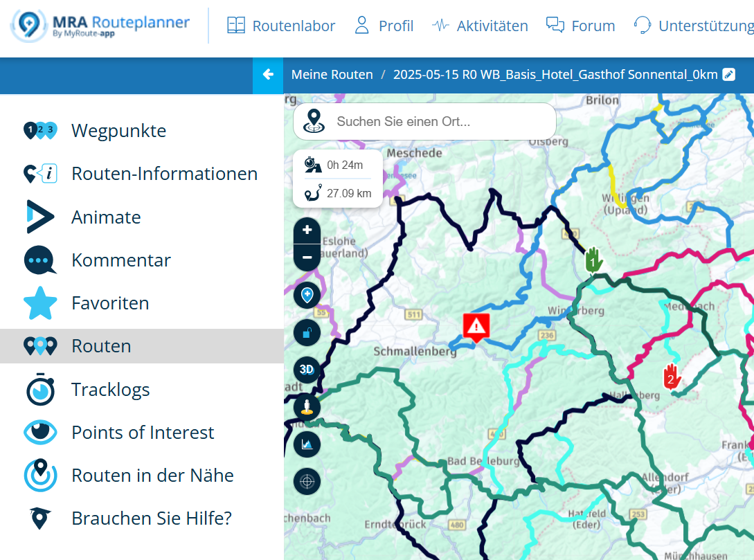
Task: Center map with crosshair location button
Action: tap(307, 481)
